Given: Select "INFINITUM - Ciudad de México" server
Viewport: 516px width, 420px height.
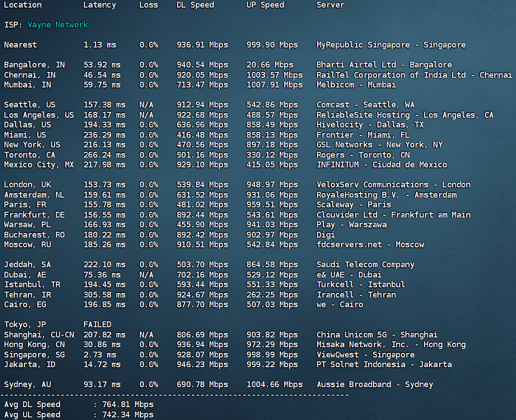Looking at the screenshot, I should click(382, 165).
